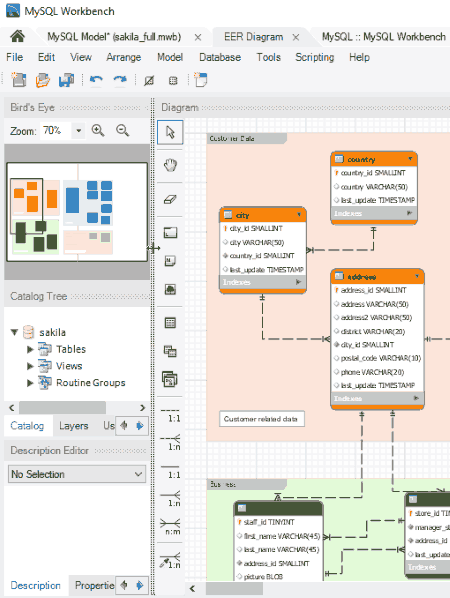Image resolution: width=450 pixels, height=598 pixels.
Task: Select the eraser tool
Action: pyautogui.click(x=170, y=199)
